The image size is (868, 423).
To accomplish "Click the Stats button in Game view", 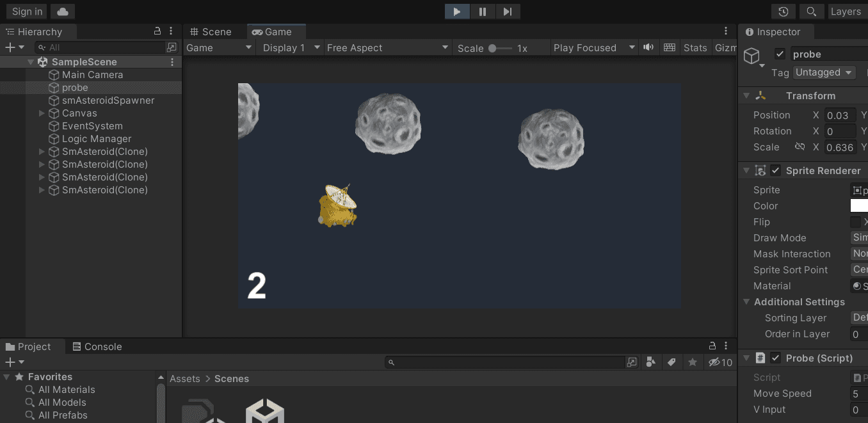I will point(695,48).
